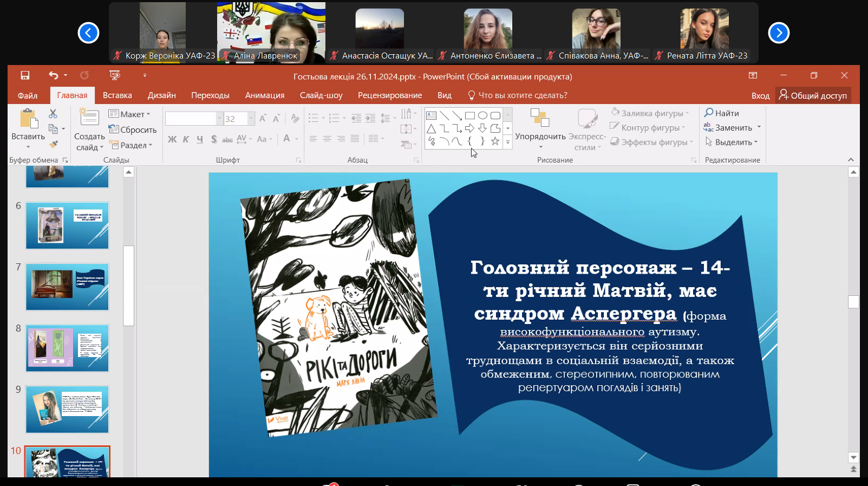Click the Вставить paste clipboard icon
Image resolution: width=868 pixels, height=486 pixels.
pos(28,119)
